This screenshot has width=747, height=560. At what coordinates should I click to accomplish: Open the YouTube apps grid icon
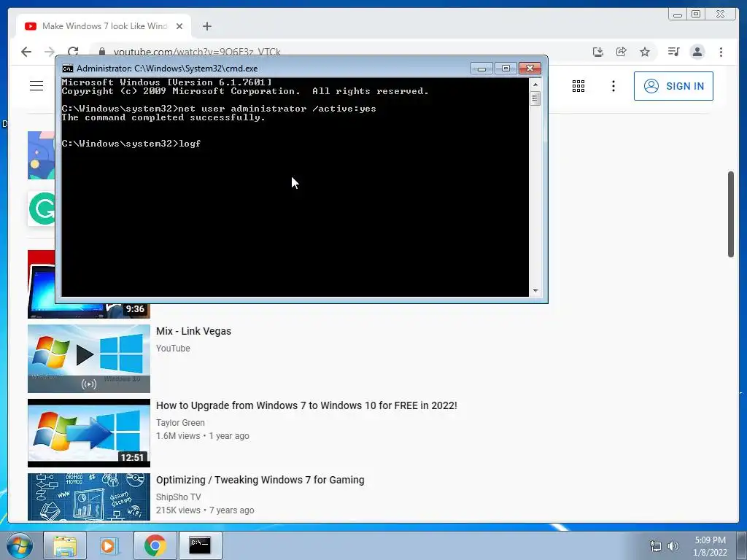[x=578, y=86]
